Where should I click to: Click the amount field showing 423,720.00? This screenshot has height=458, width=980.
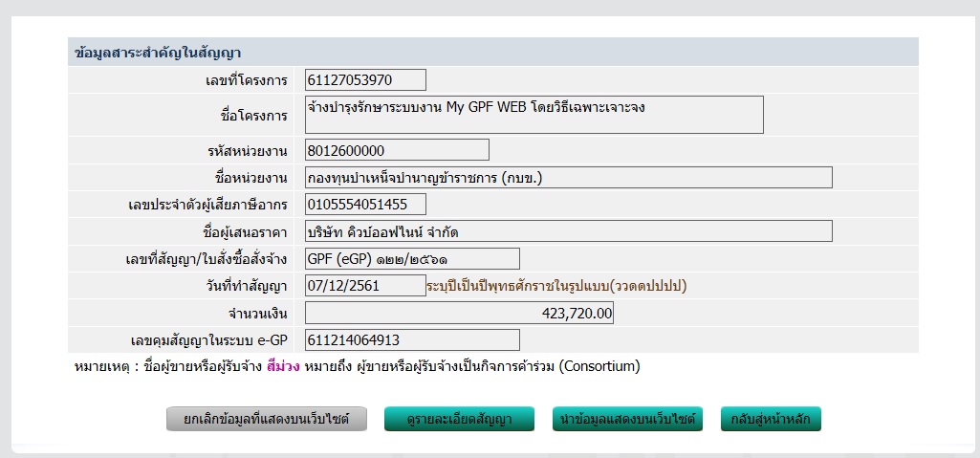[x=459, y=314]
